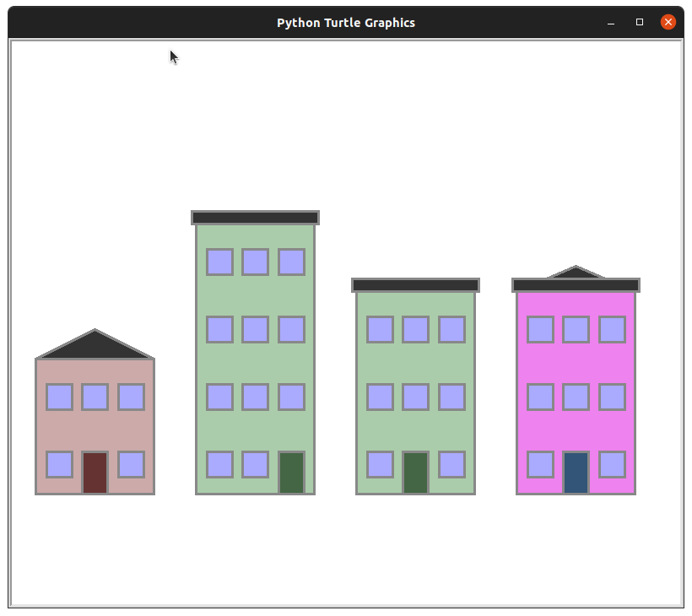This screenshot has height=616, width=692.
Task: Select the blue door on the magenta building
Action: (576, 473)
